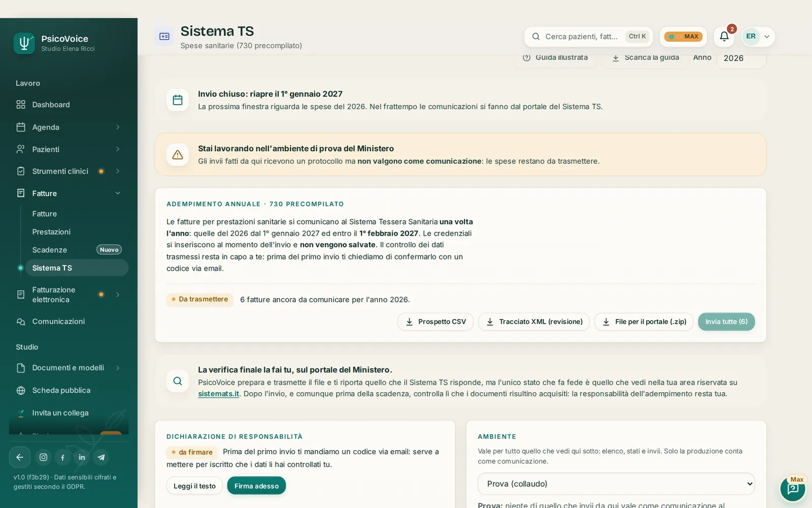This screenshot has height=508, width=812.
Task: Open Fatture sub-item under Fatture
Action: click(x=77, y=214)
